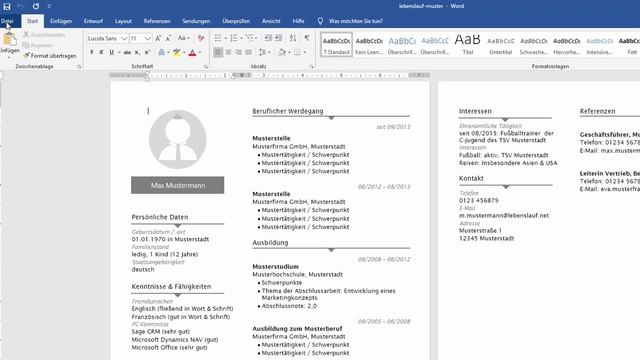Screen dimensions: 640x360
Task: Expand Schriftart dialog launcher
Action: [x=205, y=66]
